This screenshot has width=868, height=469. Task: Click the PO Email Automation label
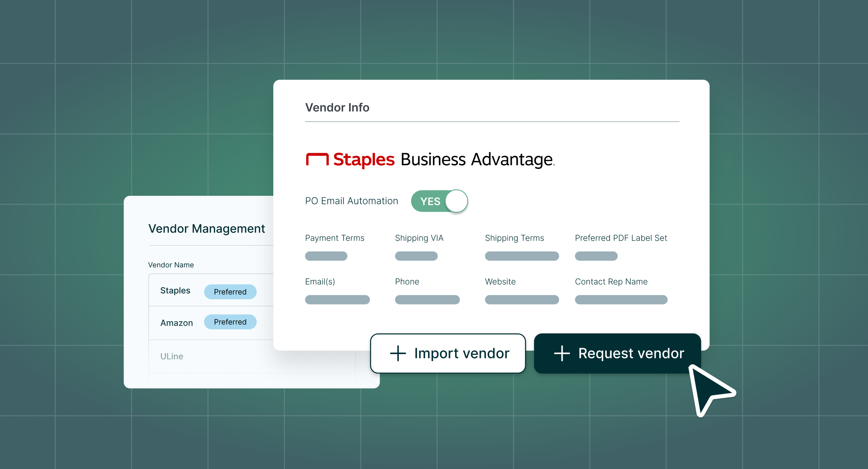pos(352,201)
